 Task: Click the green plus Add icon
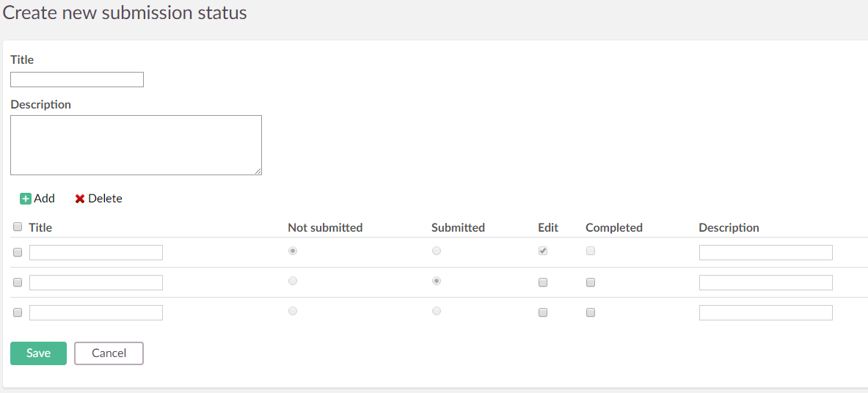click(x=26, y=199)
